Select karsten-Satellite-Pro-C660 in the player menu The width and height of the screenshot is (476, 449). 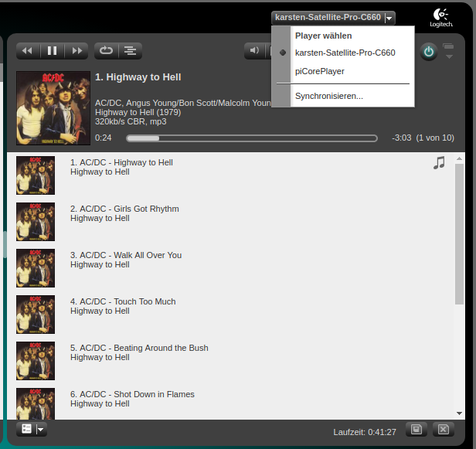pyautogui.click(x=345, y=53)
